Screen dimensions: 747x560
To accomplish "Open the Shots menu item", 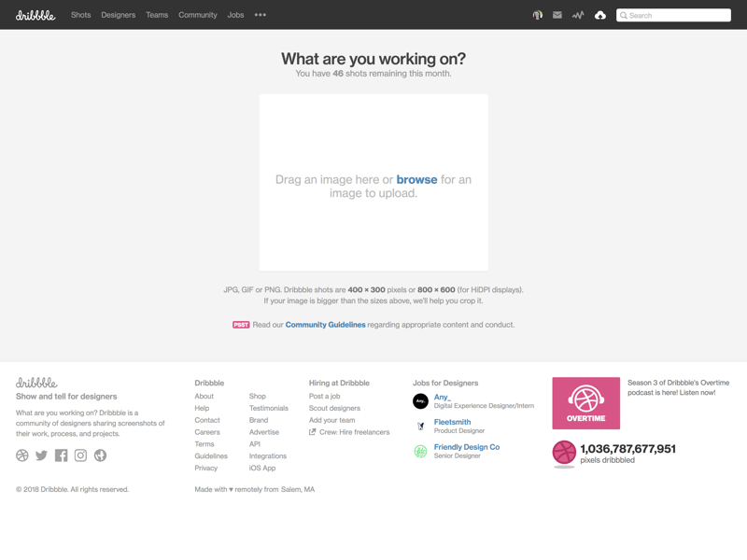I will click(80, 15).
